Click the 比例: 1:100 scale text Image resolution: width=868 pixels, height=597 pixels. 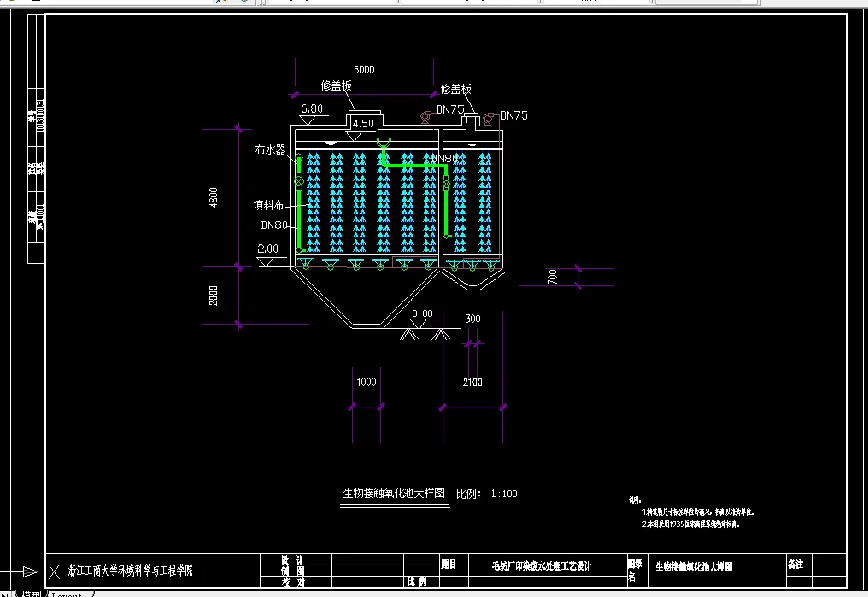coord(487,494)
